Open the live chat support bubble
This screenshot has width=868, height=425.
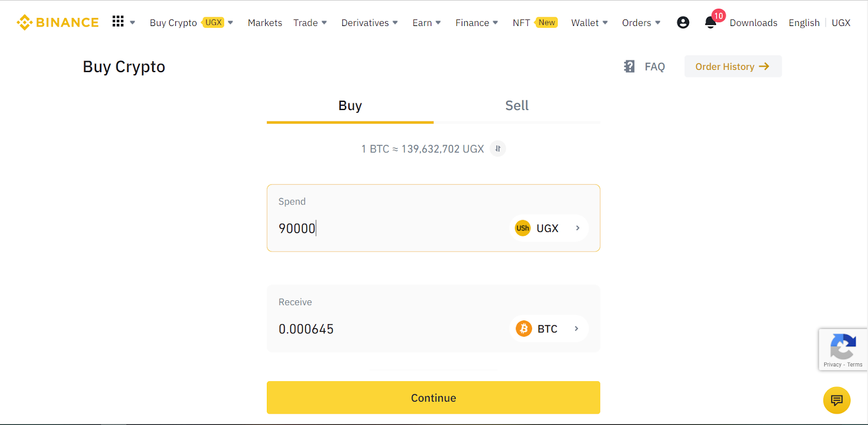837,400
